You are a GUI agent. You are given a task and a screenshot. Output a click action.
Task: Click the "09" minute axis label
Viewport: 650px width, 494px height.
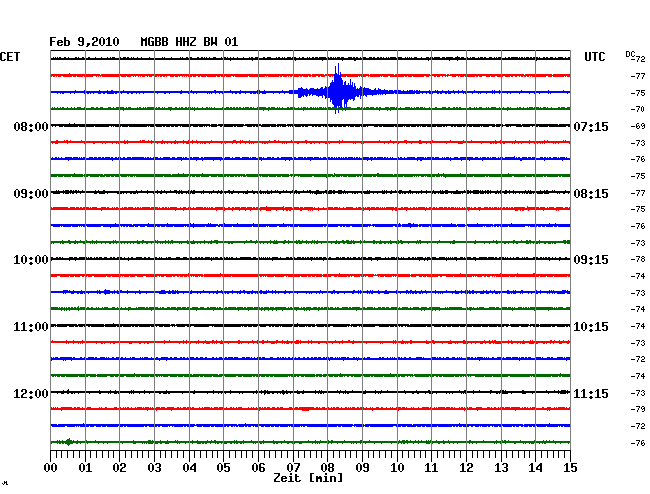pyautogui.click(x=362, y=467)
